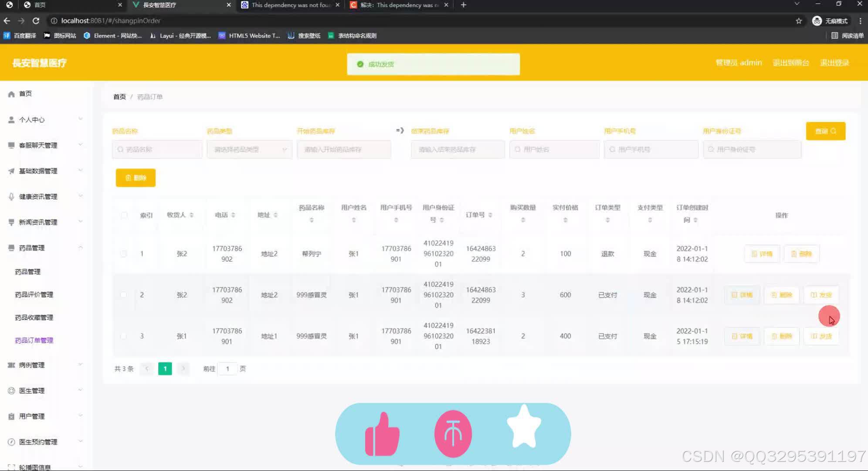This screenshot has width=868, height=471.
Task: Sort by 收货人 column arrows
Action: pos(191,215)
